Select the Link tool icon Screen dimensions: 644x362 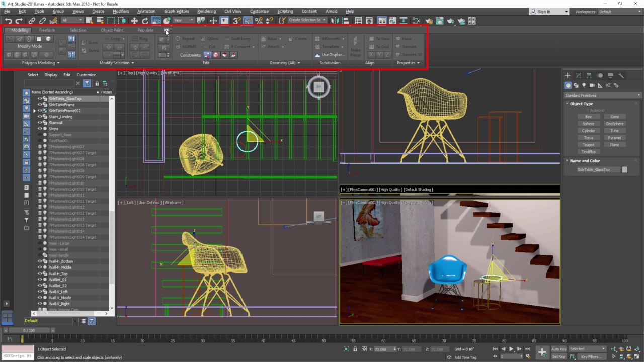32,21
